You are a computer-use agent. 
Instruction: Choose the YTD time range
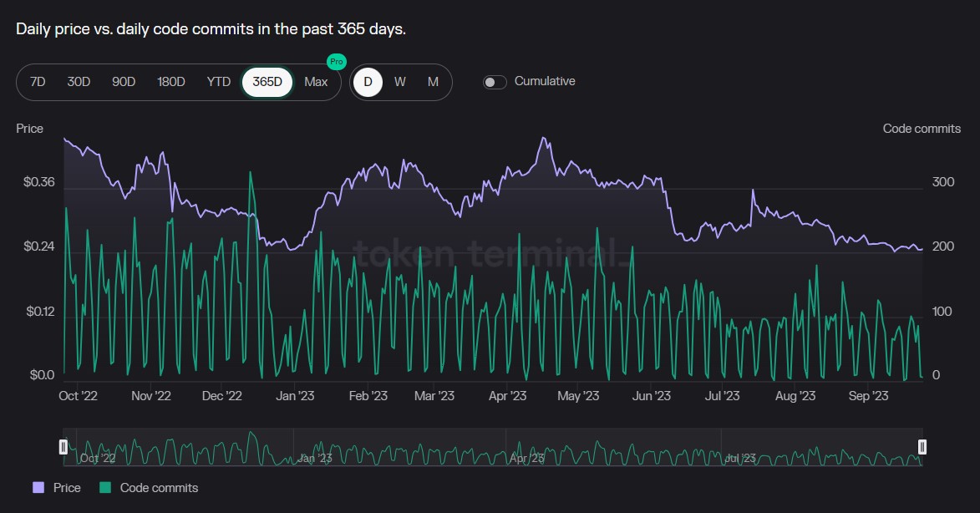coord(218,81)
